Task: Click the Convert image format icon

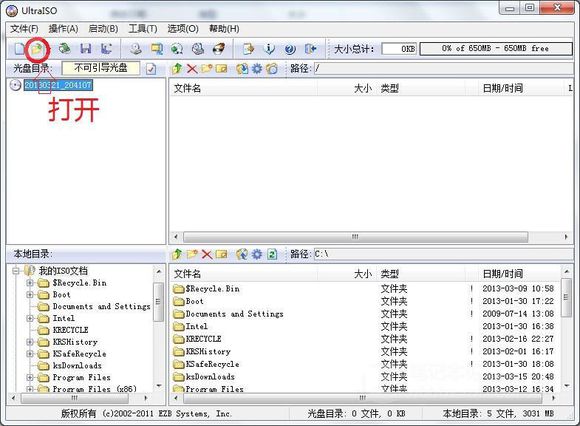Action: pos(156,48)
